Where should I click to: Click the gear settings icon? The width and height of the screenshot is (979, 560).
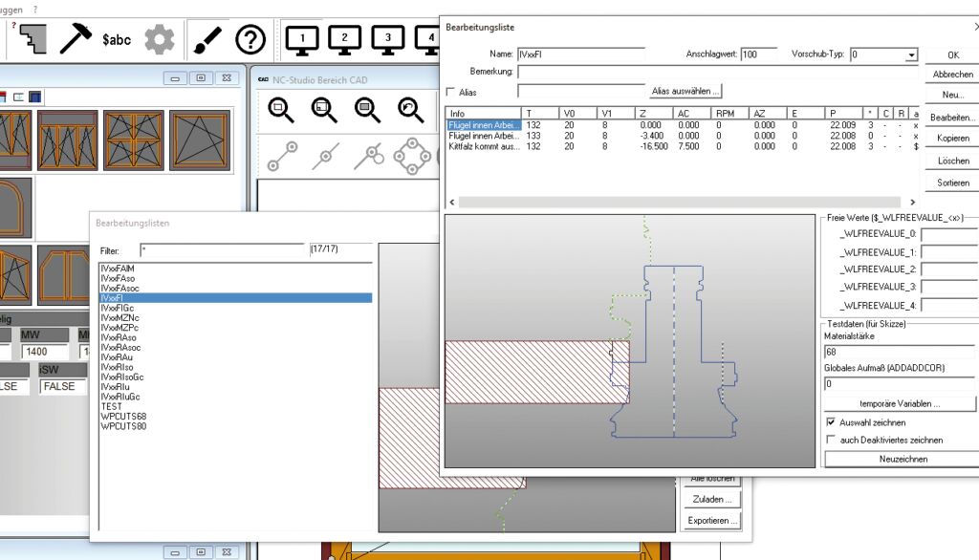(x=160, y=39)
